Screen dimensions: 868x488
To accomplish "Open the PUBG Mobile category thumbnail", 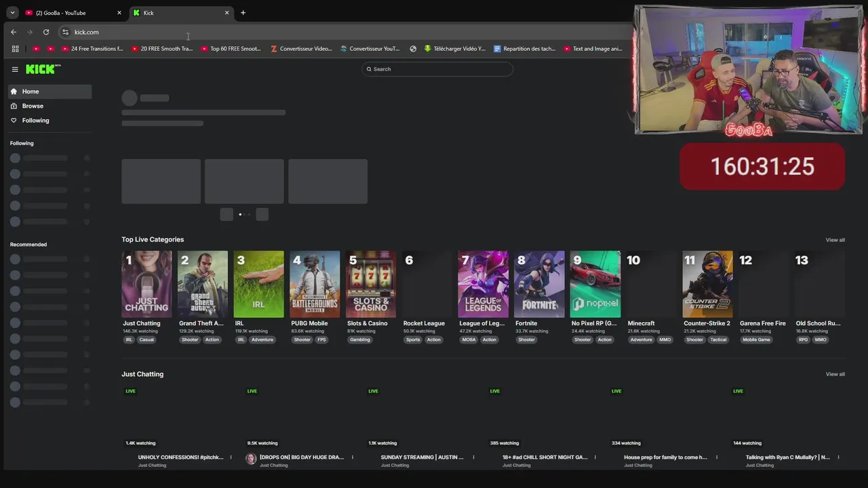I will [x=315, y=284].
